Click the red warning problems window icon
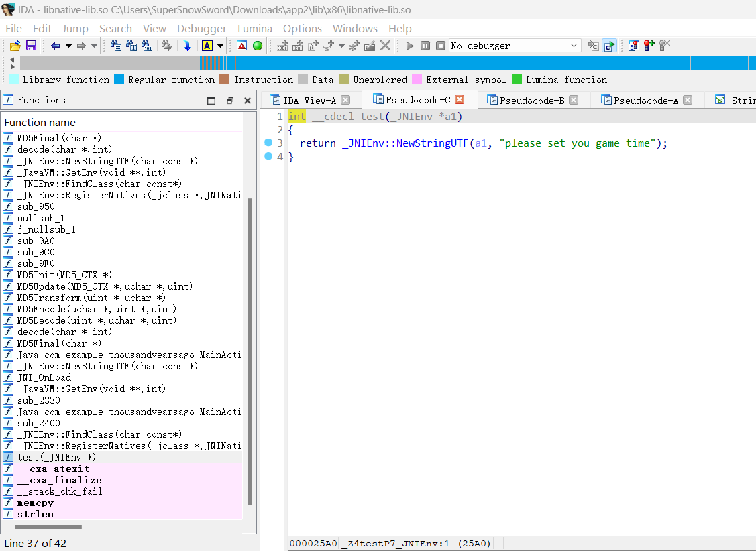 click(242, 46)
